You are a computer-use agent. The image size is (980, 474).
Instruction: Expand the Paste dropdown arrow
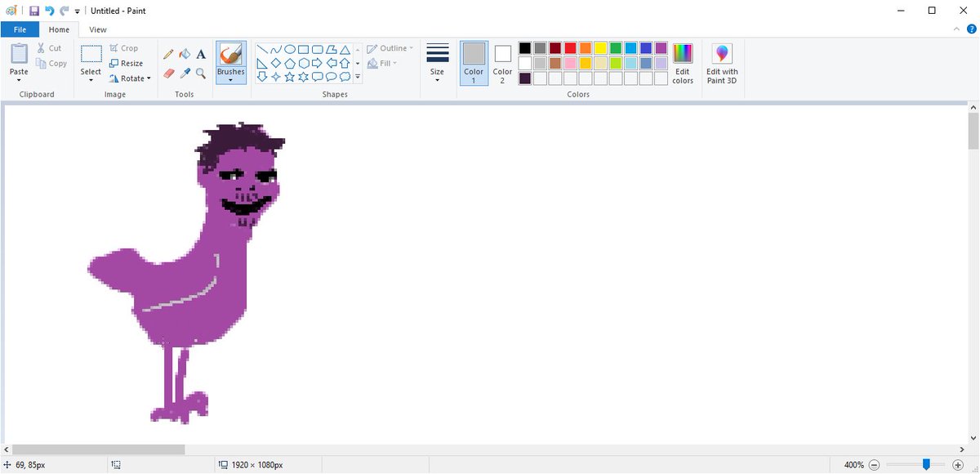[x=19, y=80]
